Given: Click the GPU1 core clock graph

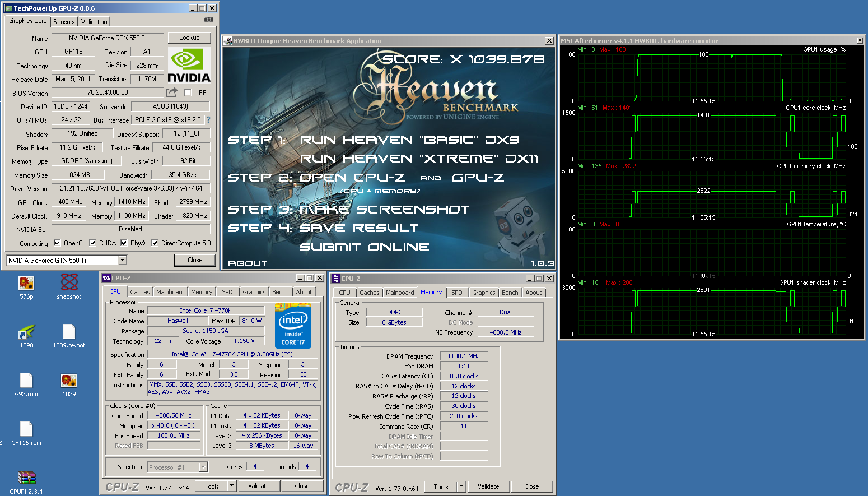Looking at the screenshot, I should [x=711, y=136].
